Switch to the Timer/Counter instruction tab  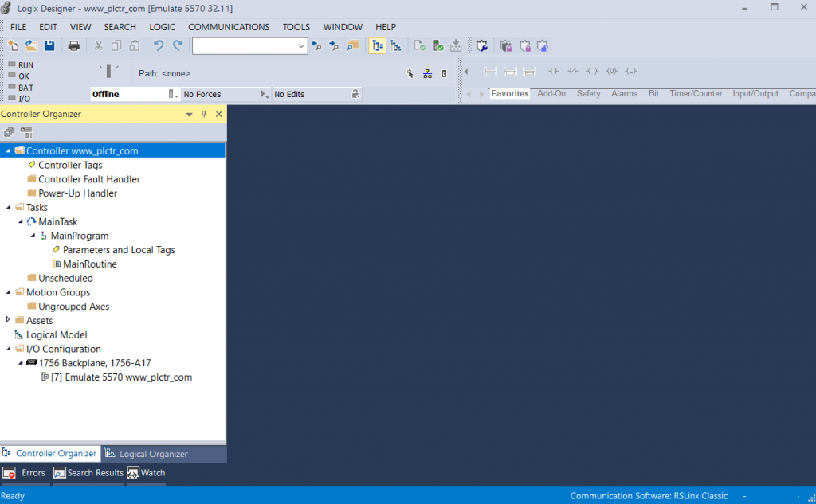[695, 93]
